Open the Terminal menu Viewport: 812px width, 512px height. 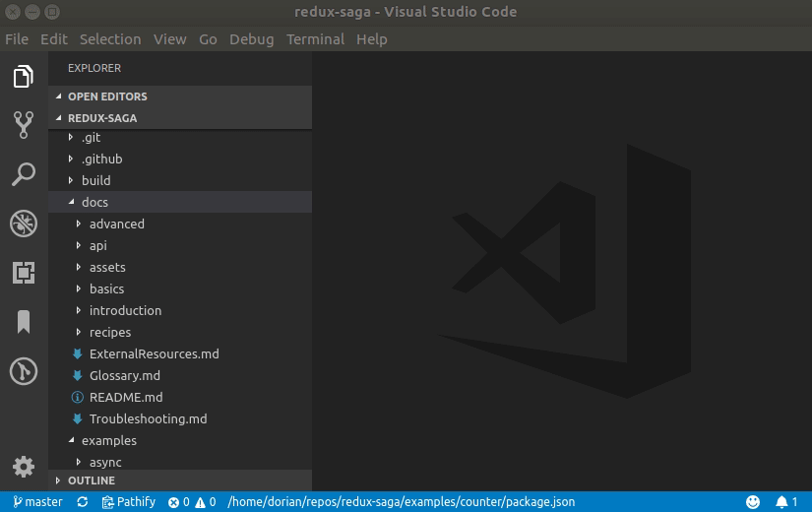click(x=315, y=39)
